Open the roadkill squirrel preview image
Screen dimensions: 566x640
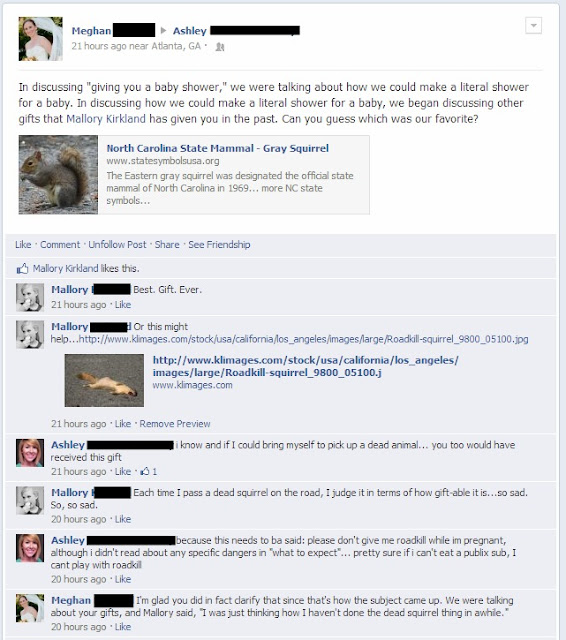(x=104, y=380)
